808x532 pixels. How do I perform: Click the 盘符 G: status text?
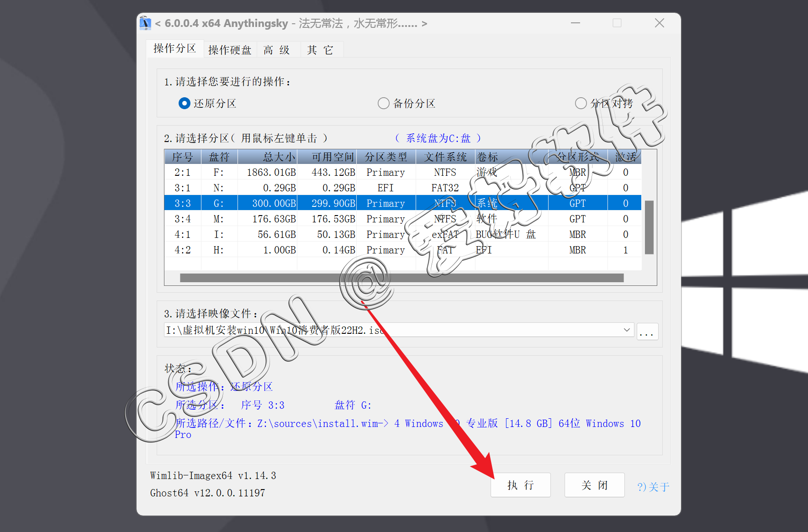pyautogui.click(x=353, y=405)
